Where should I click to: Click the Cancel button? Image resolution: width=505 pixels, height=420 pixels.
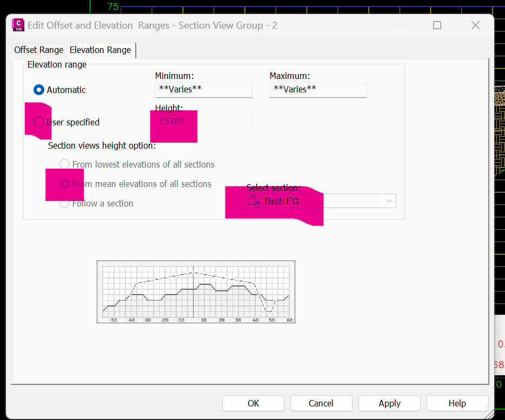(321, 403)
